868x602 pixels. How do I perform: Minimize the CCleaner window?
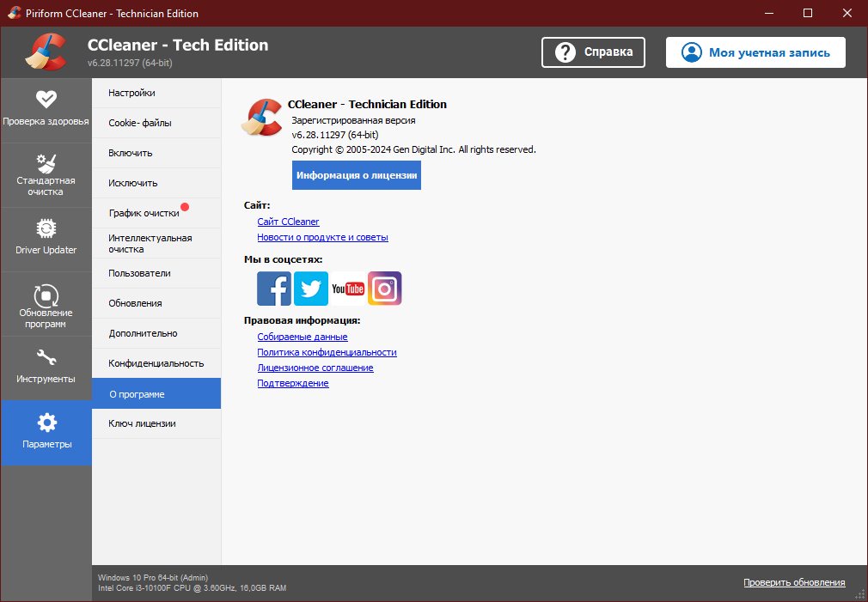pyautogui.click(x=768, y=13)
